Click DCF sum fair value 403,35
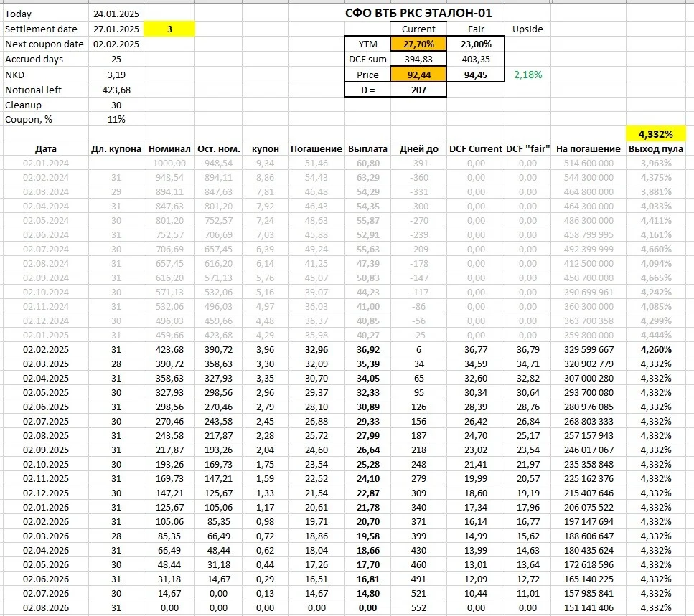 pyautogui.click(x=476, y=60)
